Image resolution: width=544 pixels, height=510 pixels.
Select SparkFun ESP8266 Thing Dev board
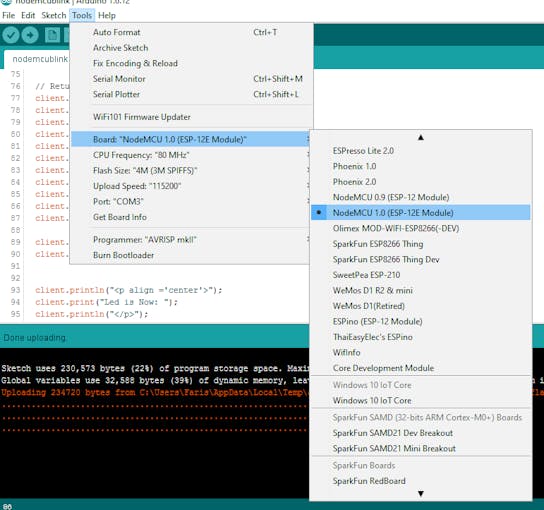(x=420, y=260)
